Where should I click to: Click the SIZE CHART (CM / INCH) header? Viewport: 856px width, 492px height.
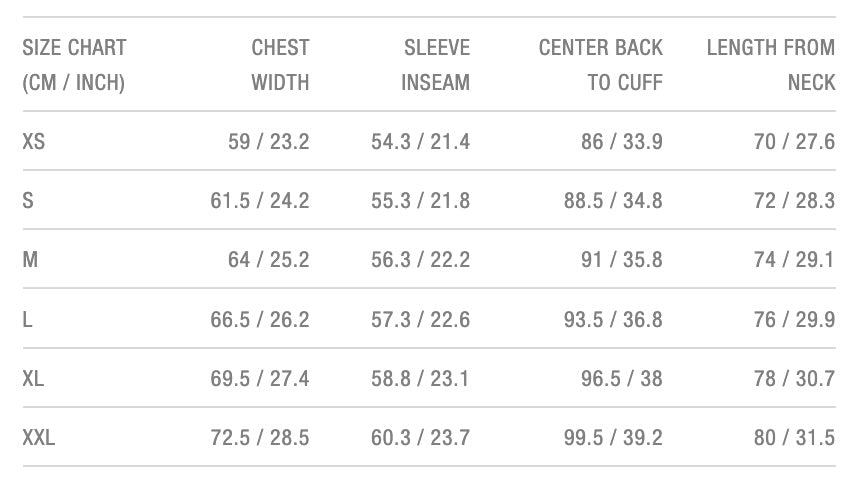pyautogui.click(x=74, y=65)
